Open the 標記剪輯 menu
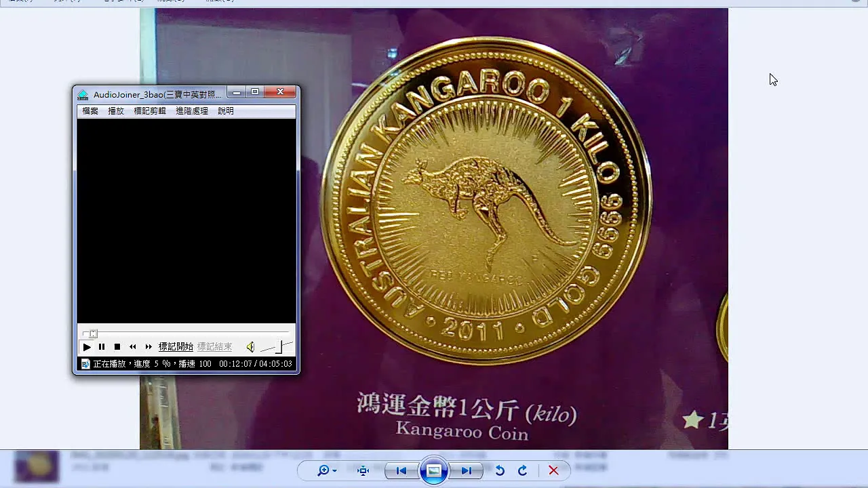The width and height of the screenshot is (868, 488). point(150,111)
